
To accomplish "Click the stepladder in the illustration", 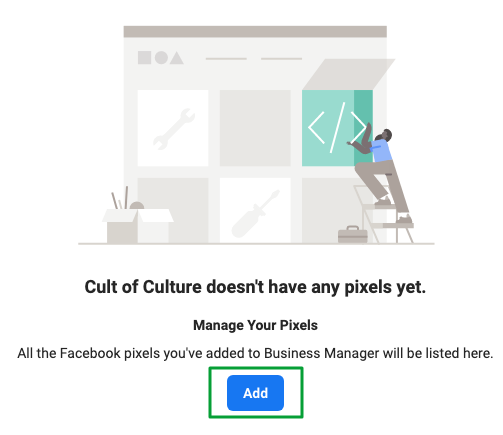I will 383,214.
